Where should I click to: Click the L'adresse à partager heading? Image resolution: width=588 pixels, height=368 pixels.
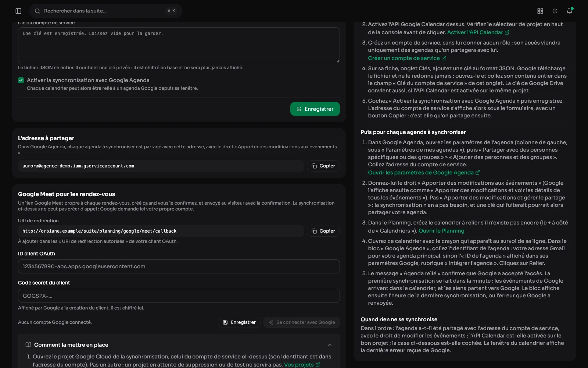coord(46,138)
